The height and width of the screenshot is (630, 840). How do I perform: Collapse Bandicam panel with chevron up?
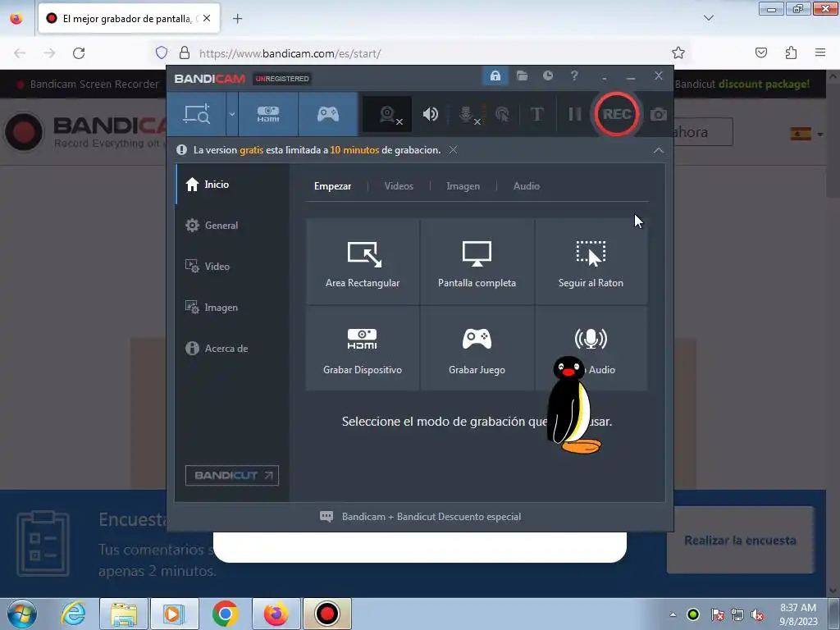click(659, 151)
